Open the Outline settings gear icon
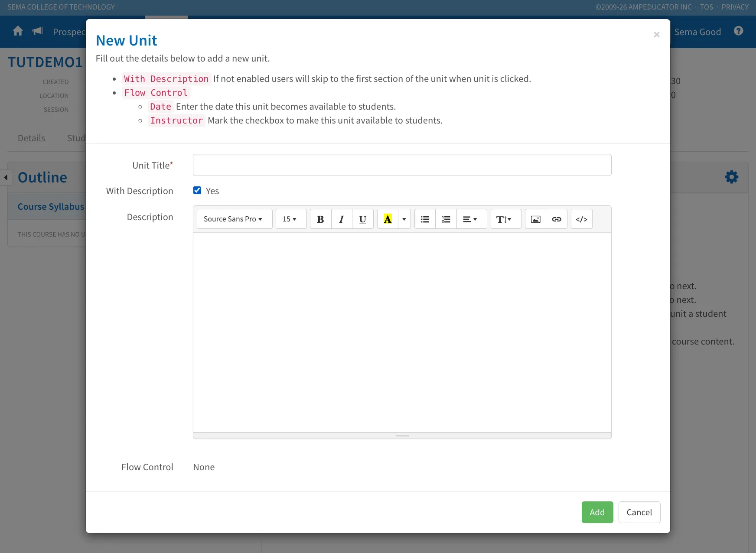The image size is (756, 553). coord(732,177)
